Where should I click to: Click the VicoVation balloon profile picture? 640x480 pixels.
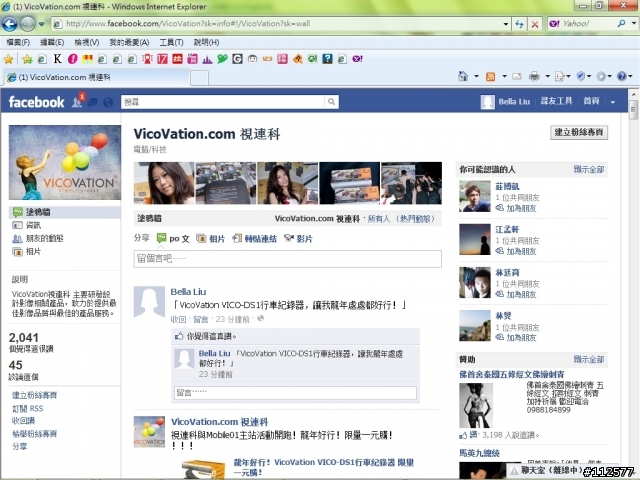tap(65, 162)
